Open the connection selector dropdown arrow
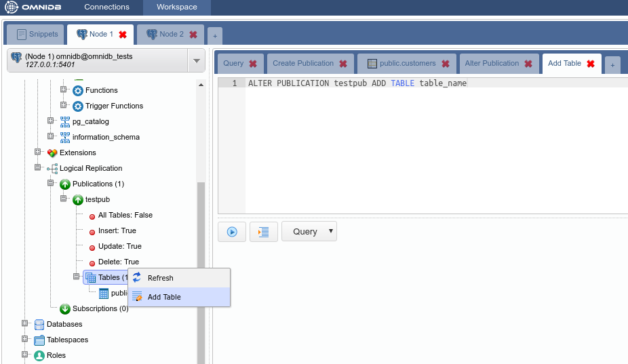The image size is (628, 364). [x=196, y=61]
